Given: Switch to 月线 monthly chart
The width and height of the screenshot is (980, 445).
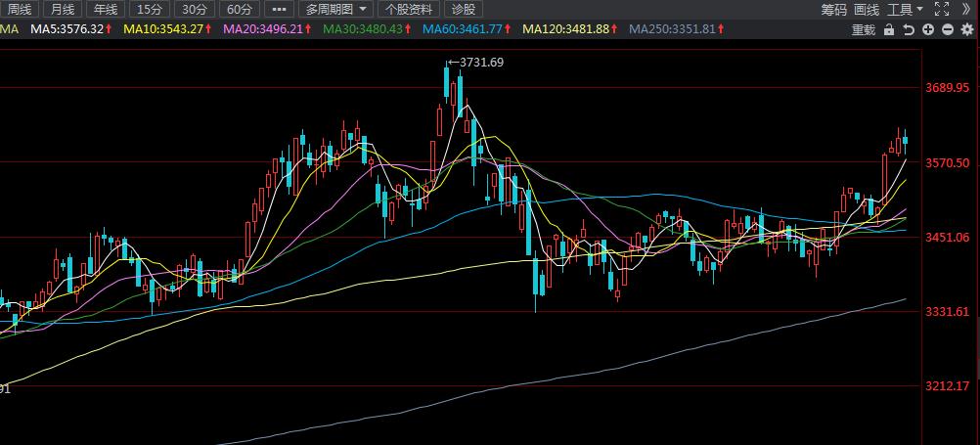Looking at the screenshot, I should click(63, 9).
